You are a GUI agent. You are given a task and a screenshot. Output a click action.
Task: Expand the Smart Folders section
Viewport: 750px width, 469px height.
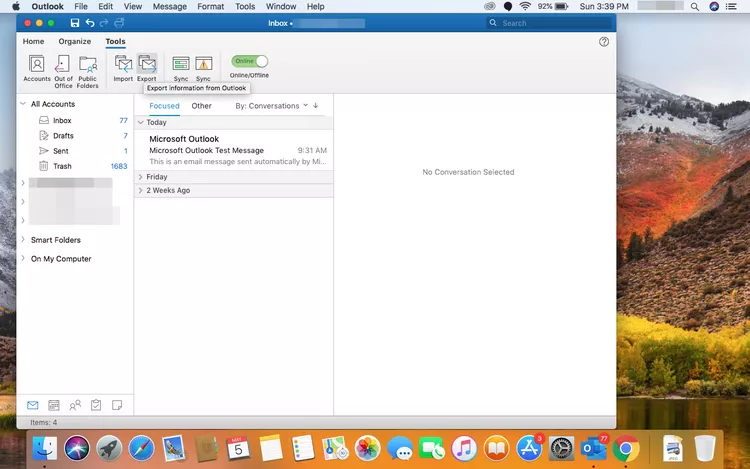pyautogui.click(x=23, y=240)
